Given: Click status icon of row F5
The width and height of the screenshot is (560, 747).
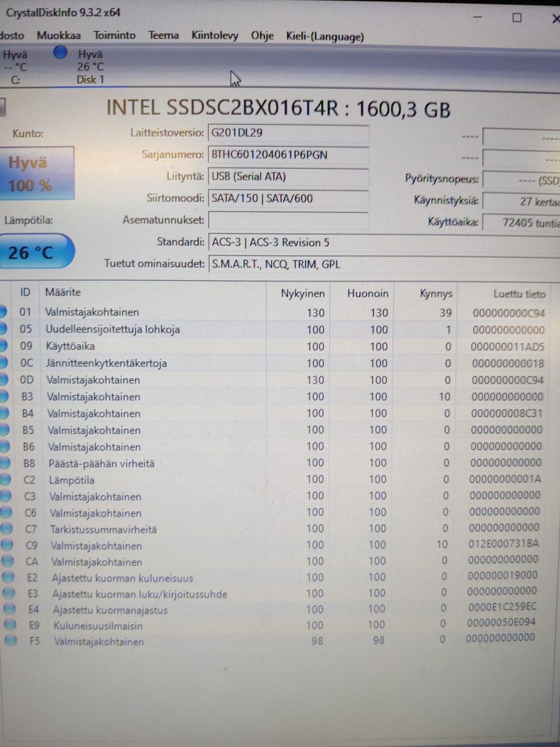Looking at the screenshot, I should [x=11, y=641].
